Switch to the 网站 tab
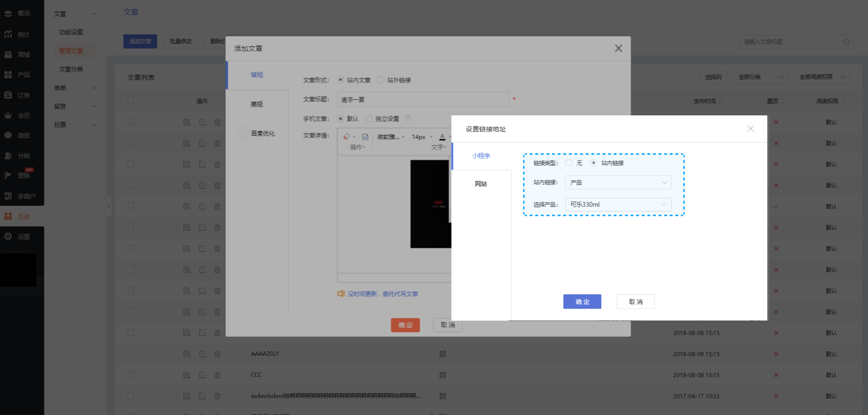The image size is (868, 415). coord(481,184)
